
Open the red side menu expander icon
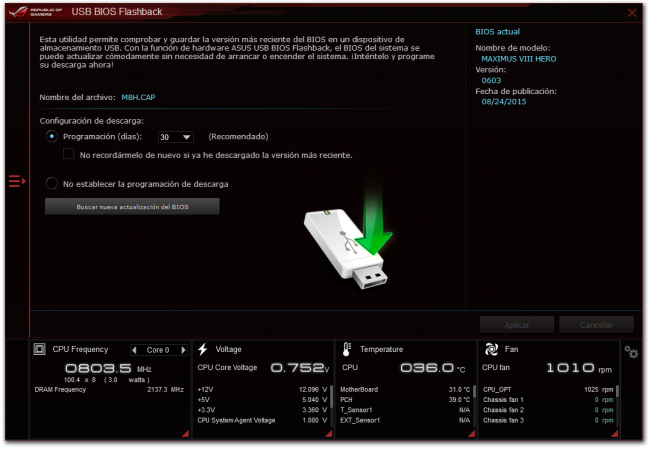(17, 181)
